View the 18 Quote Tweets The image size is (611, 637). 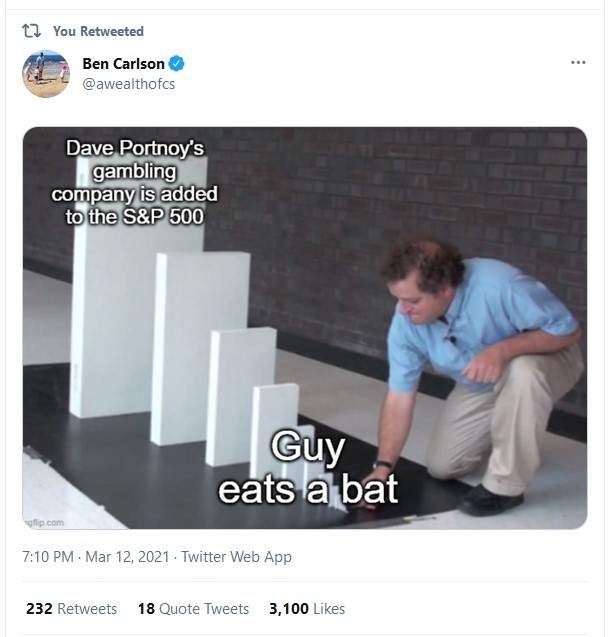point(193,608)
